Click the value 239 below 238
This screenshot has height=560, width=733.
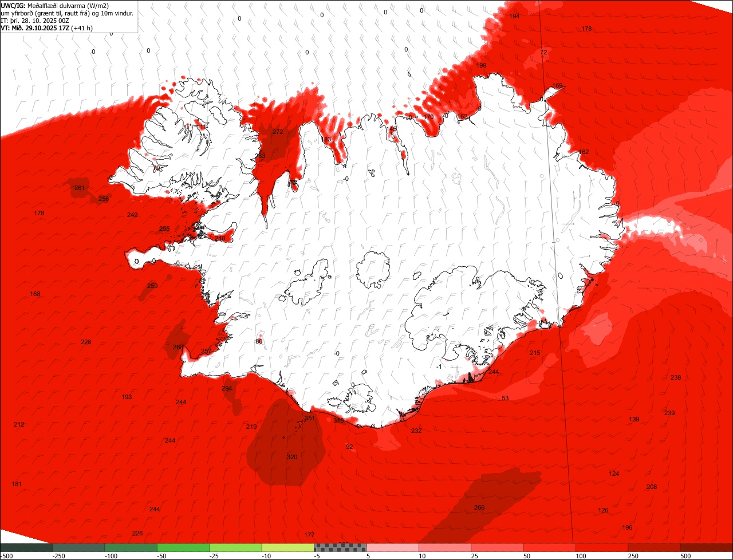pyautogui.click(x=669, y=413)
